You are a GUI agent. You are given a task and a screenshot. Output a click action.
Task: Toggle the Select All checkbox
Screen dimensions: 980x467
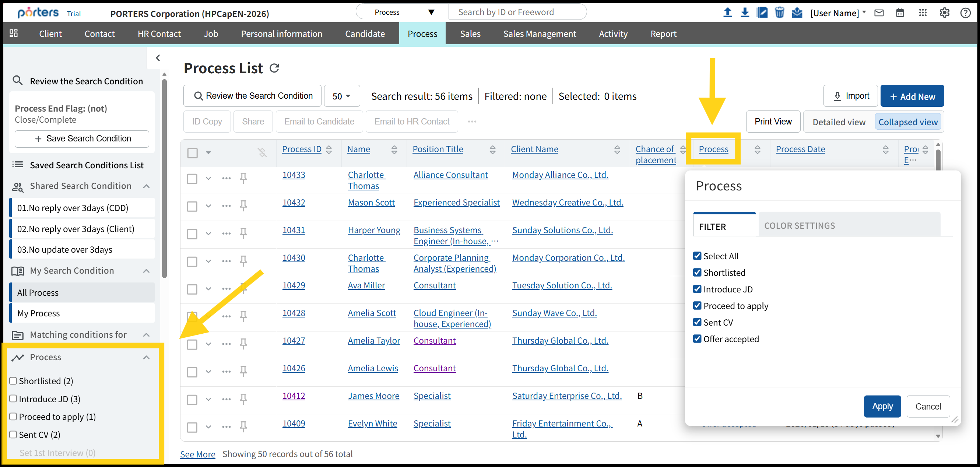pos(697,256)
